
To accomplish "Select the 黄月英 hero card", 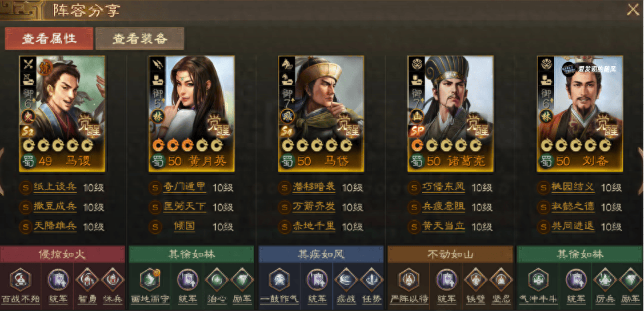I will pyautogui.click(x=191, y=113).
